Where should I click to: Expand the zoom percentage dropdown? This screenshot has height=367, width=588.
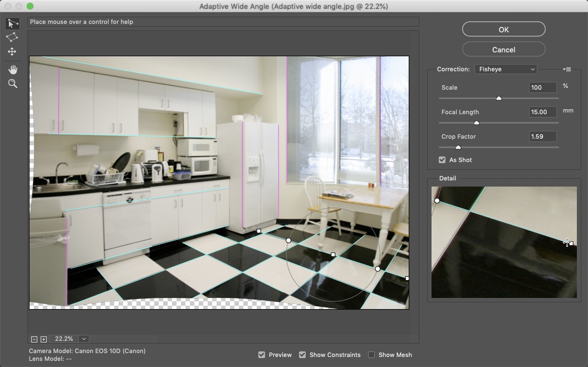(84, 339)
